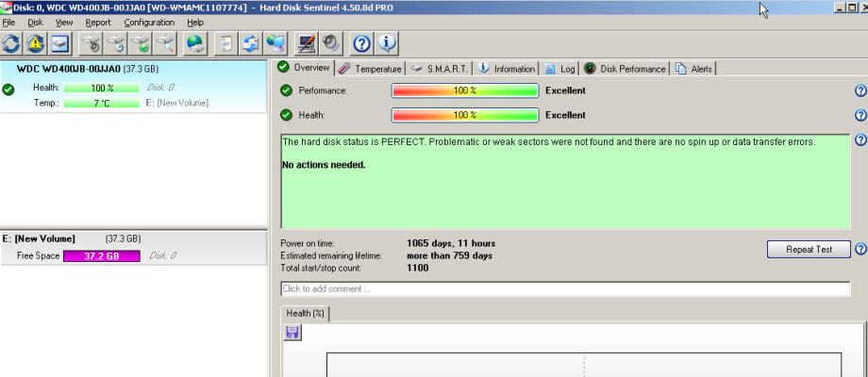Viewport: 868px width, 377px height.
Task: Click the globe with disk toolbar icon
Action: (x=195, y=43)
